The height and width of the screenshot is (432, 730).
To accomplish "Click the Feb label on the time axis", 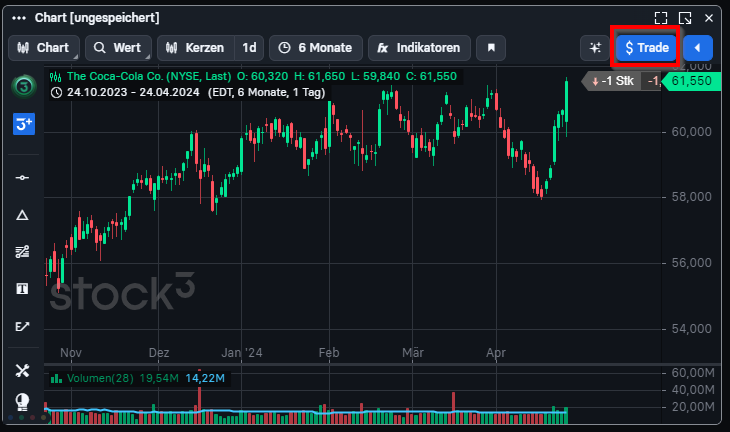I will click(329, 353).
